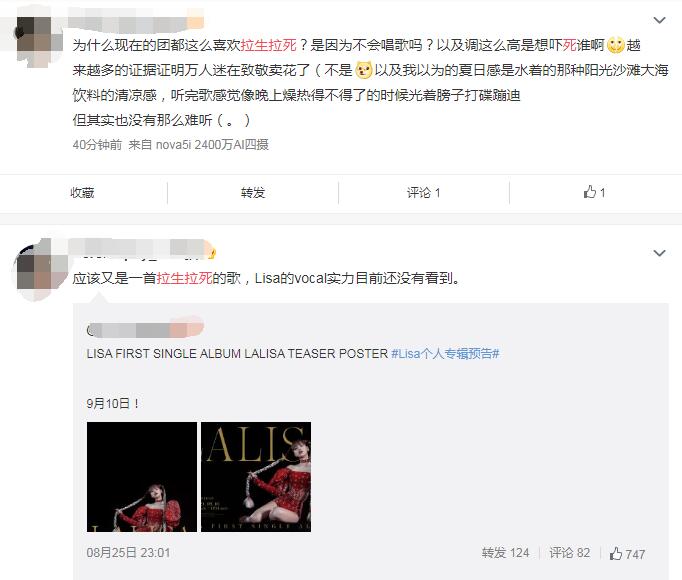Click the laughing emoji in first post

[x=615, y=45]
